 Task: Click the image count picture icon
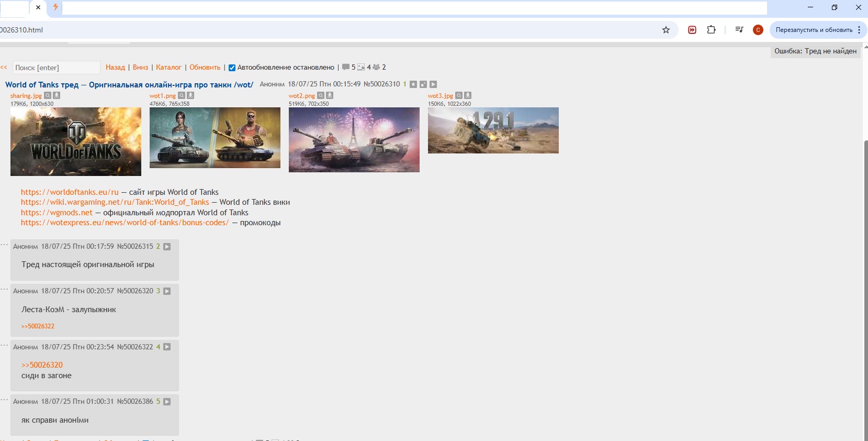(361, 67)
